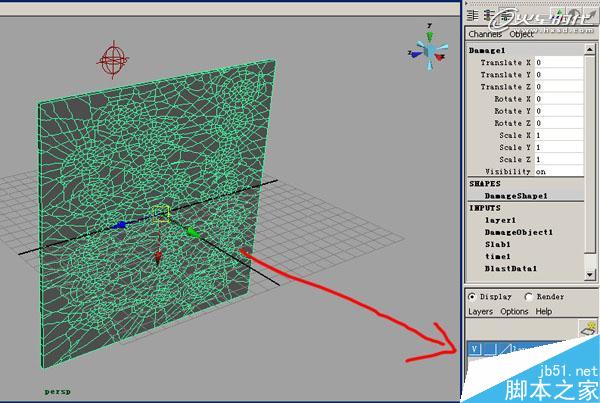The image size is (600, 403).
Task: Click the first channel box layout icon
Action: (473, 15)
